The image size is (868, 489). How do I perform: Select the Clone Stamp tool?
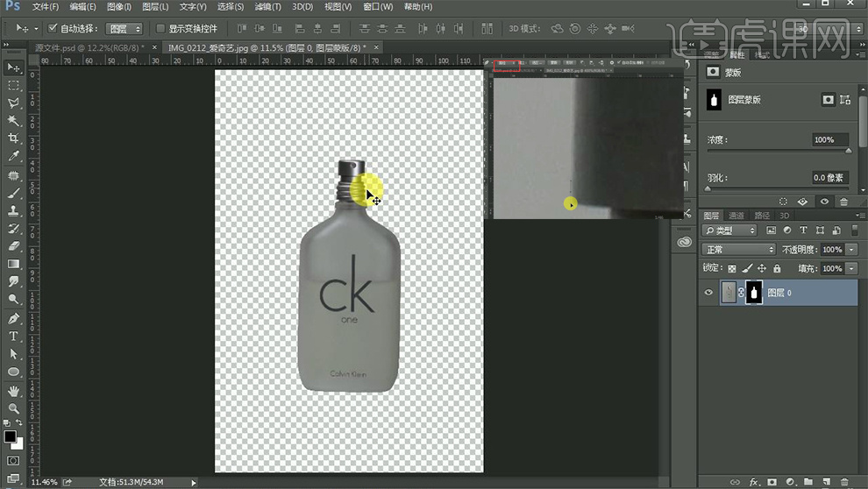13,210
